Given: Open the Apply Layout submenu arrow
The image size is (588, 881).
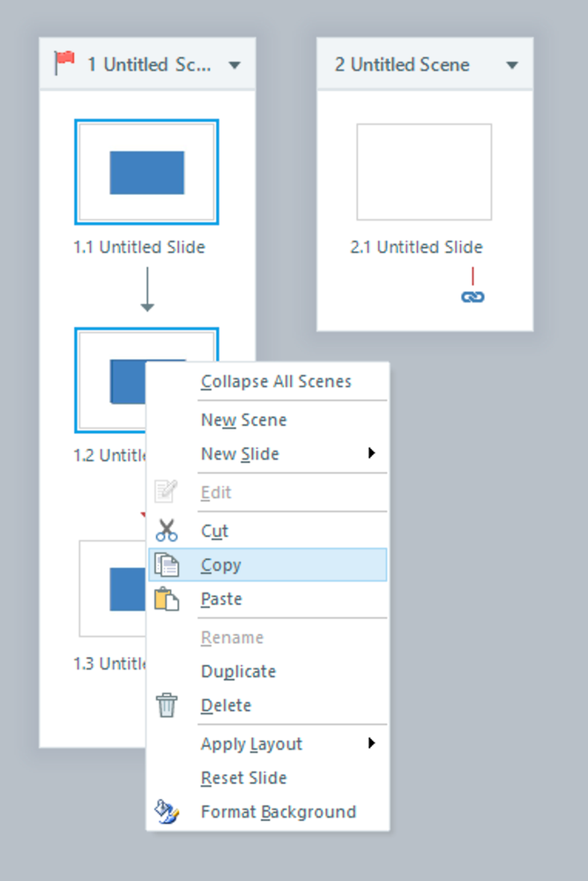Looking at the screenshot, I should point(372,743).
